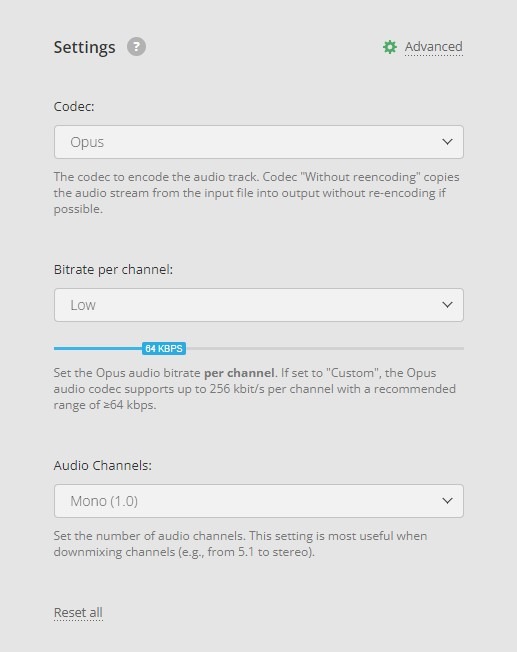This screenshot has height=652, width=517.
Task: Click the question mark help icon beside Settings
Action: click(136, 47)
